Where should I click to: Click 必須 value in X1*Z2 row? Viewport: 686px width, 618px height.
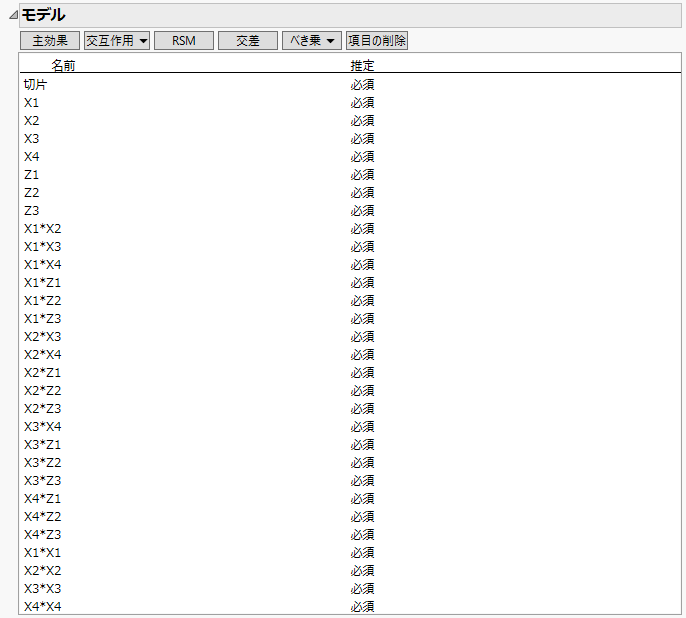click(362, 300)
